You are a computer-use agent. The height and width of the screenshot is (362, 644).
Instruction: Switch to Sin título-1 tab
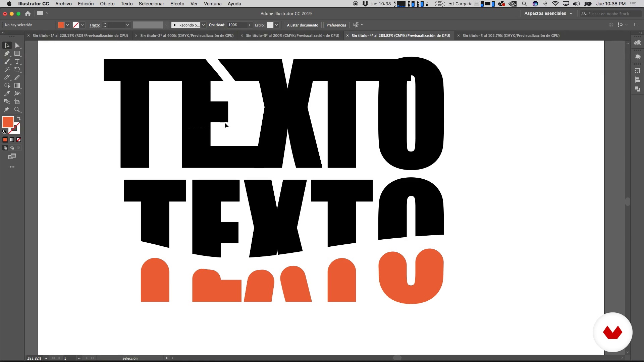tap(80, 36)
